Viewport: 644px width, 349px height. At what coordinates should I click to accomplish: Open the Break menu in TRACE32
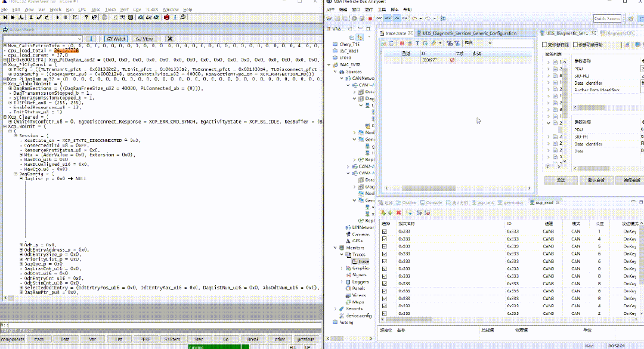[55, 10]
